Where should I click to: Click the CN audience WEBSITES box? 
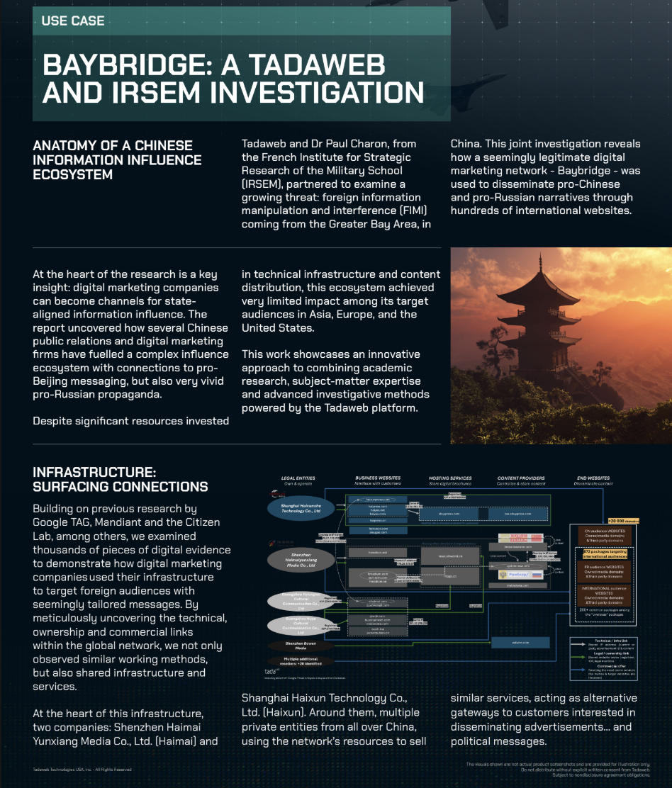(604, 536)
